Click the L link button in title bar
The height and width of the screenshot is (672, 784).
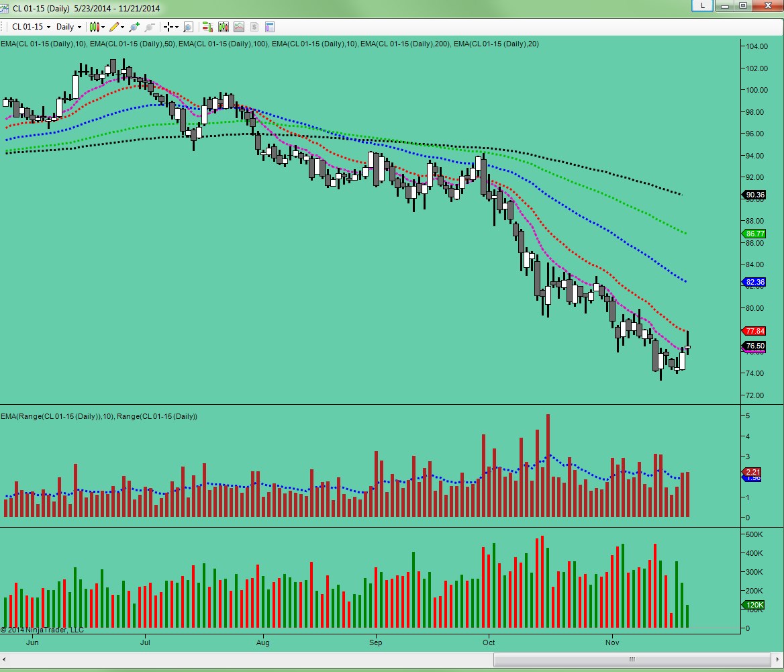[x=703, y=5]
